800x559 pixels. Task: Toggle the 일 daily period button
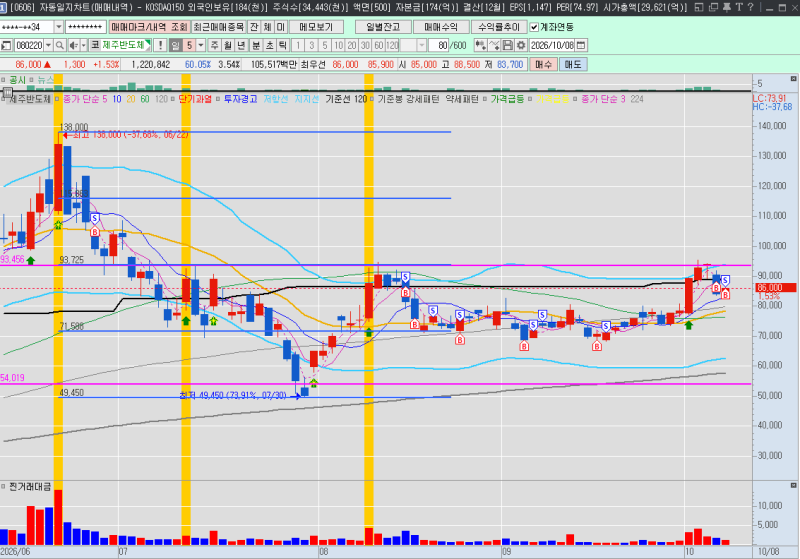(175, 45)
